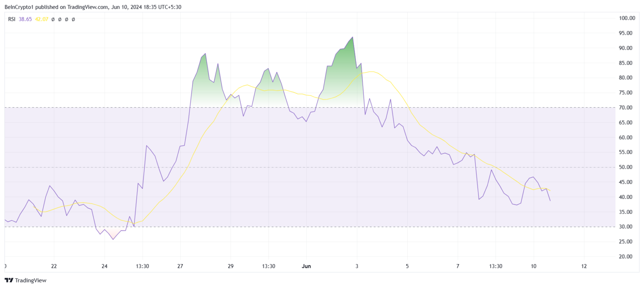Click the purple RSI value 38.65

point(25,19)
